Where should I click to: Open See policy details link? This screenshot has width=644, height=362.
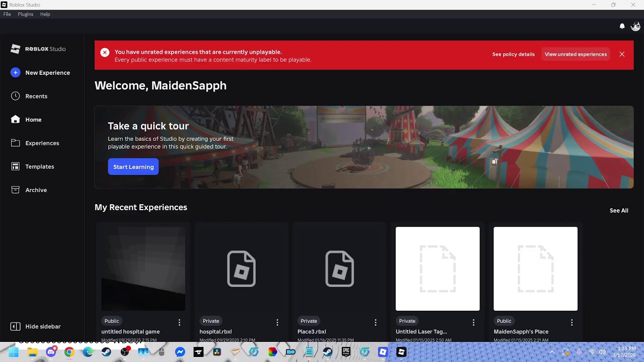pos(513,54)
